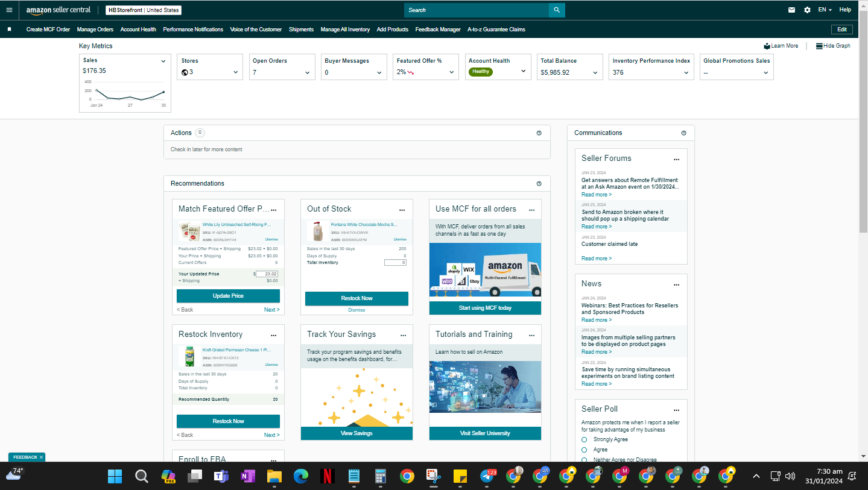Open Seller Forums options menu

pyautogui.click(x=677, y=160)
